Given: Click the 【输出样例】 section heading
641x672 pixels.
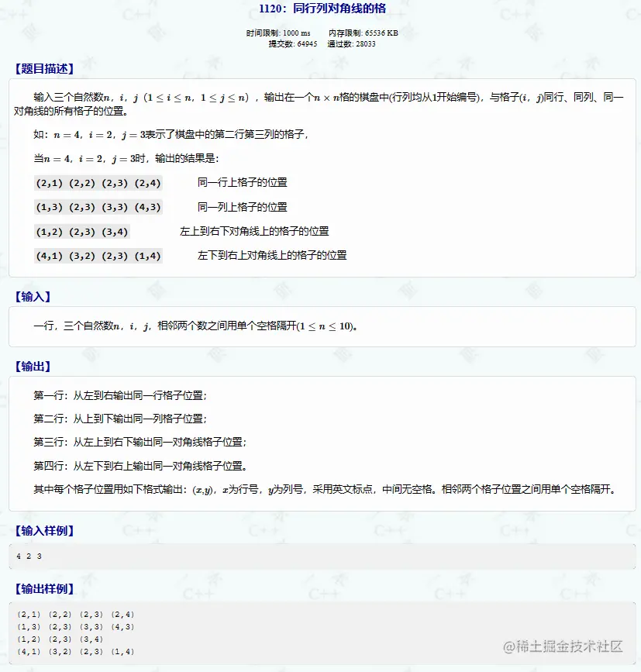Looking at the screenshot, I should point(44,589).
